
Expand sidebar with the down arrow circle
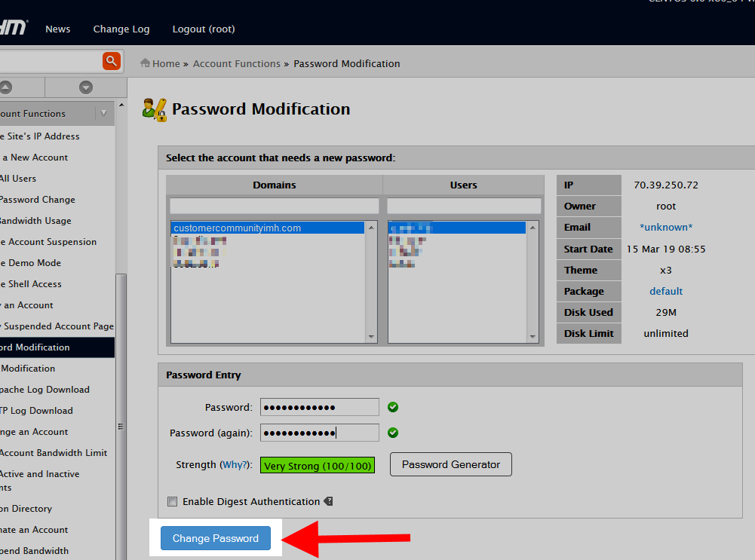tap(86, 87)
